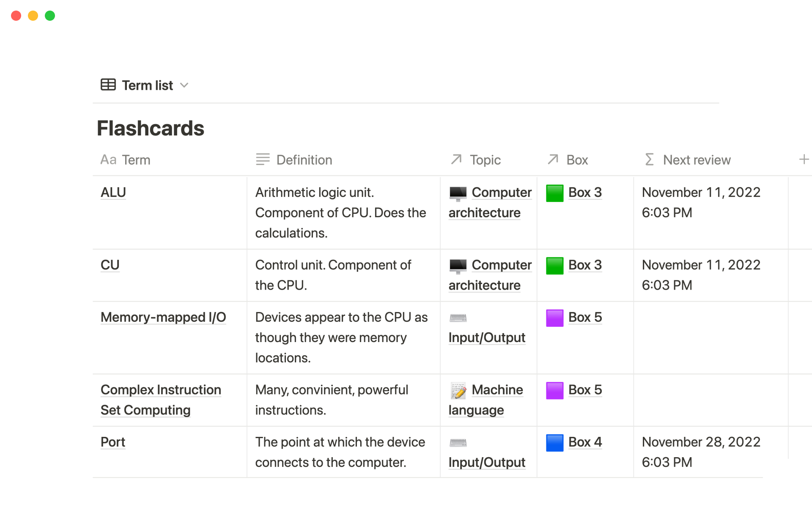Image resolution: width=812 pixels, height=508 pixels.
Task: Add a new property with plus icon
Action: point(804,160)
